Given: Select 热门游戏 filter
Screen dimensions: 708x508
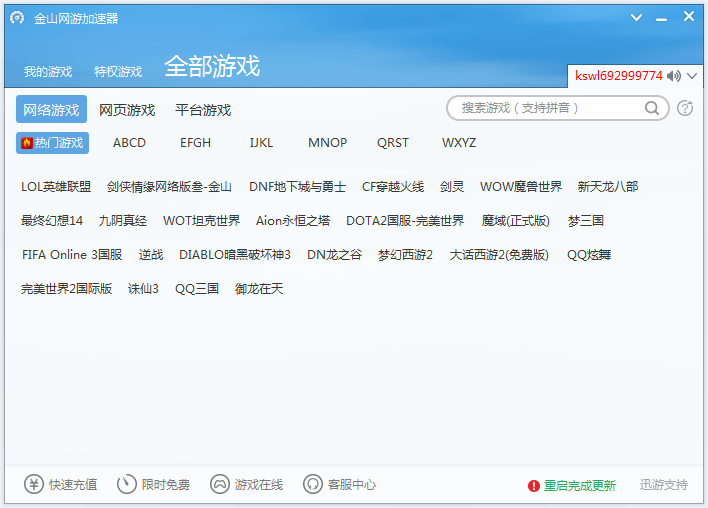Looking at the screenshot, I should pos(52,143).
